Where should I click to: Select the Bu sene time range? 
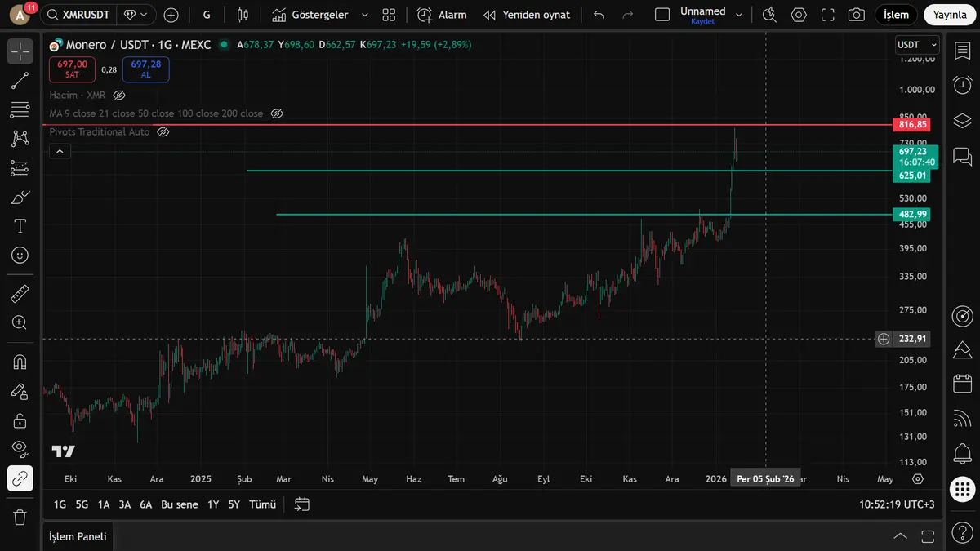coord(180,504)
